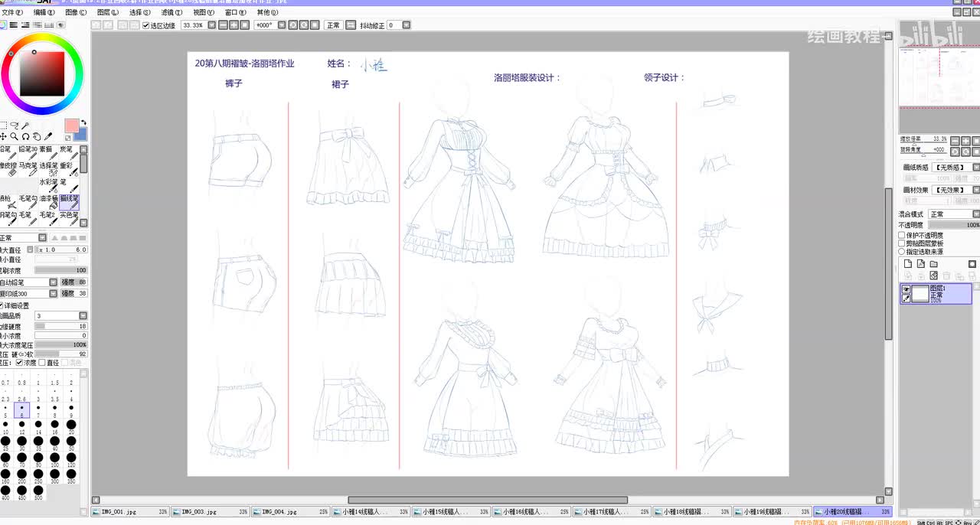This screenshot has height=525, width=980.
Task: Select the 描线笔 brush preset
Action: (70, 202)
